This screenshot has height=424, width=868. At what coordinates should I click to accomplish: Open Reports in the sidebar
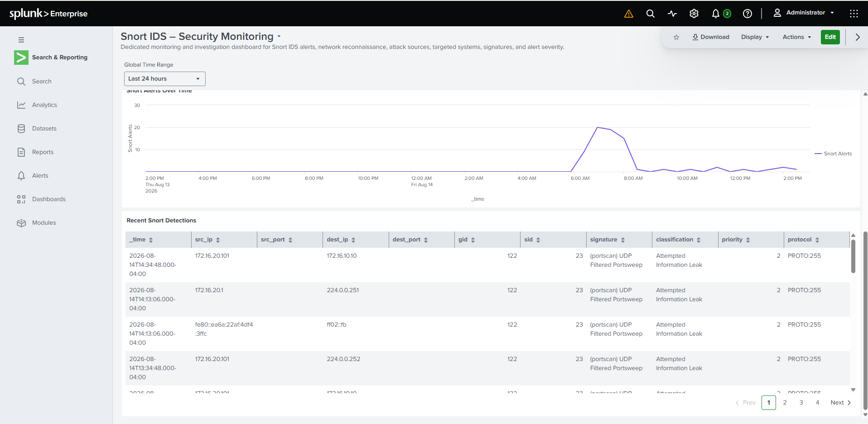point(43,152)
